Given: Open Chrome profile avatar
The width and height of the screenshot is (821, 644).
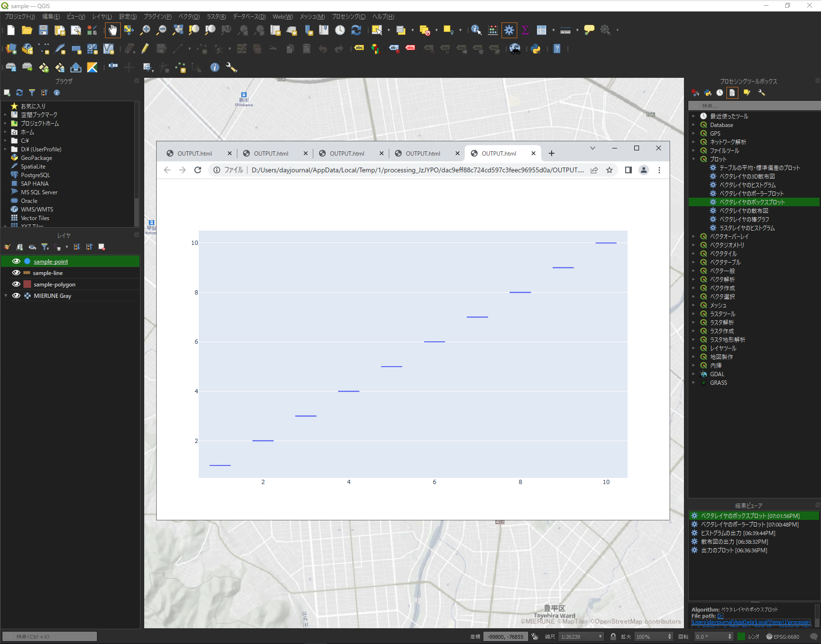Looking at the screenshot, I should pyautogui.click(x=644, y=170).
